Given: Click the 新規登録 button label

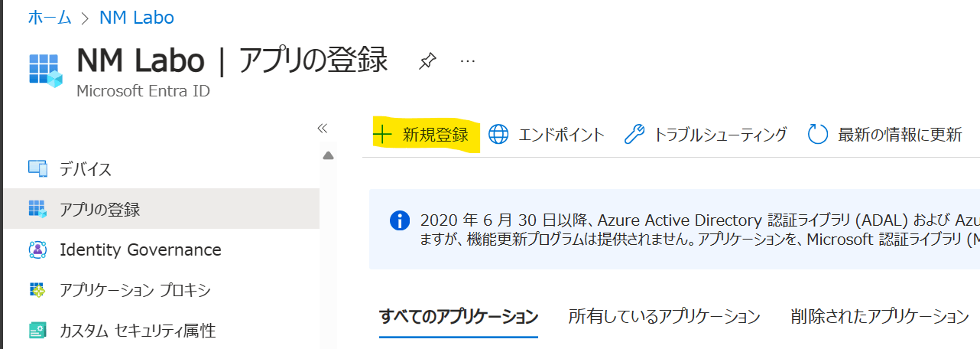Looking at the screenshot, I should 436,135.
